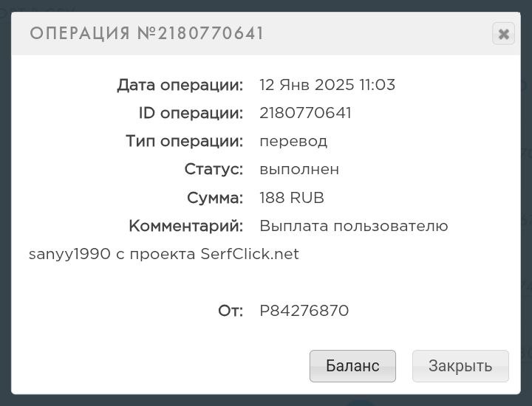
Task: Select the sender account P84276870
Action: 304,311
